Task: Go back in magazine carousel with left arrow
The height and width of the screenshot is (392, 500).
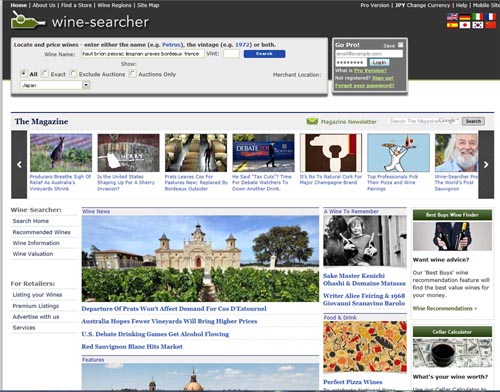Action: (19, 164)
